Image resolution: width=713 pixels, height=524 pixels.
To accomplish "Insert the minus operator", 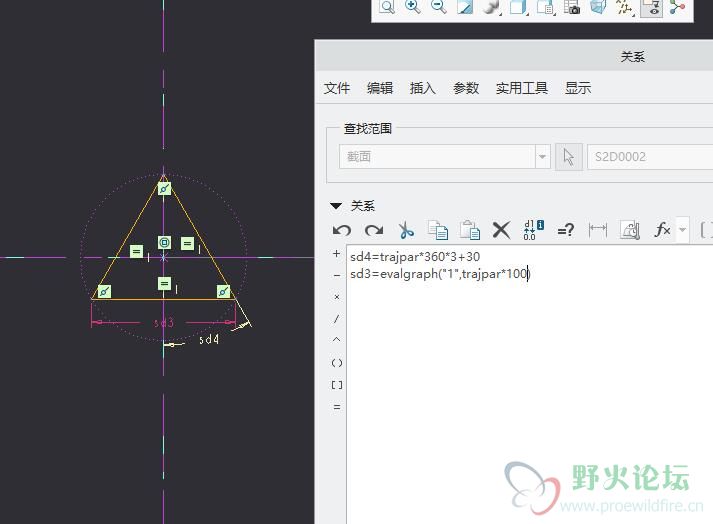I will pyautogui.click(x=336, y=275).
